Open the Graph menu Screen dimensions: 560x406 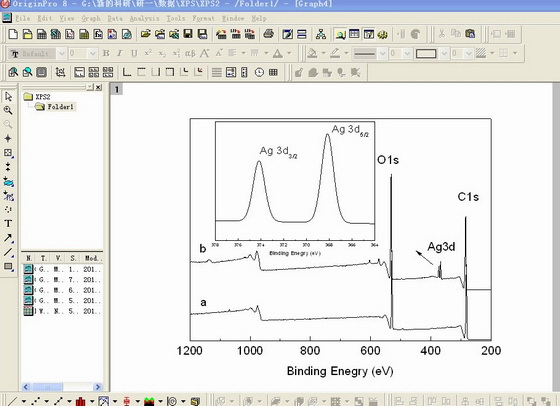pyautogui.click(x=91, y=18)
